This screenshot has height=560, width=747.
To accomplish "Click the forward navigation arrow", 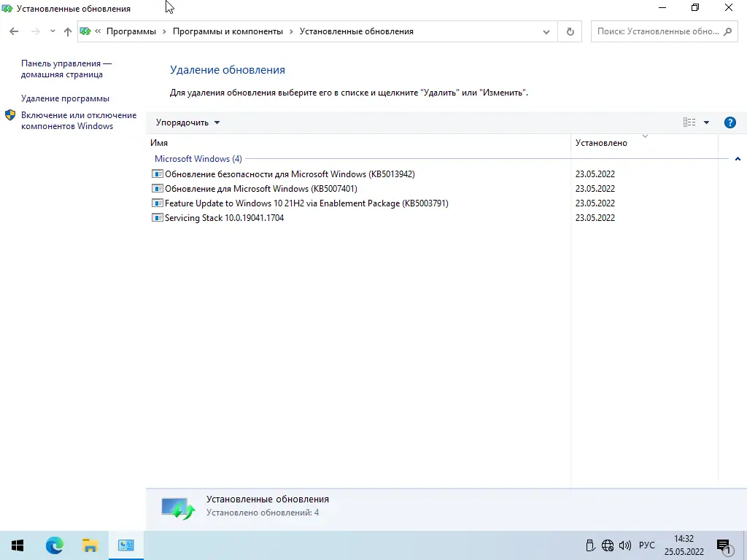I will 35,31.
